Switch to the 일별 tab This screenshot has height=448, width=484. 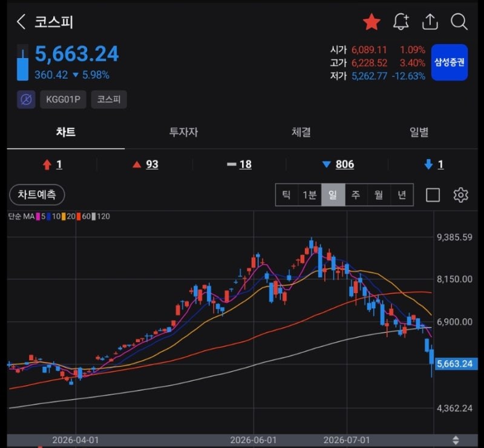coord(419,132)
